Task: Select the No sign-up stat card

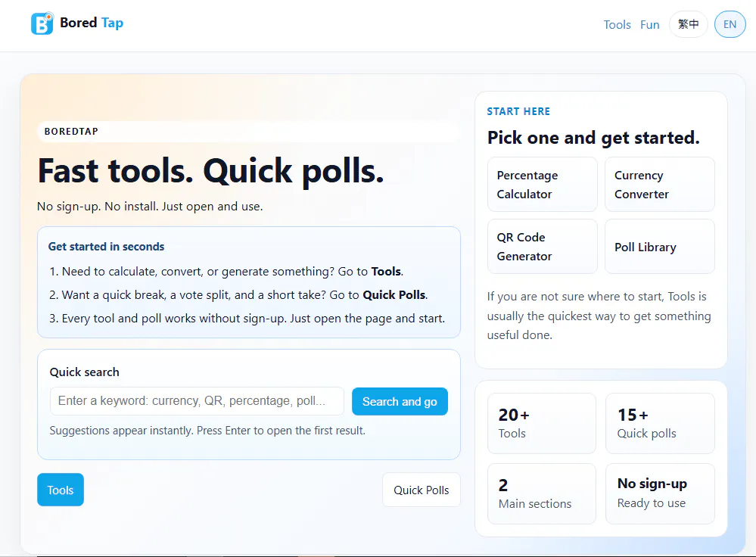Action: click(660, 493)
